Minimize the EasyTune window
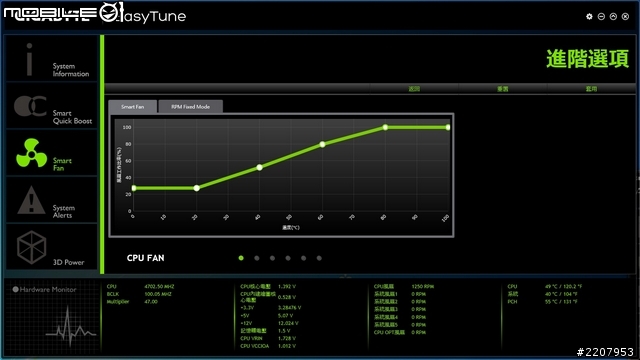The height and width of the screenshot is (360, 640). click(x=601, y=16)
